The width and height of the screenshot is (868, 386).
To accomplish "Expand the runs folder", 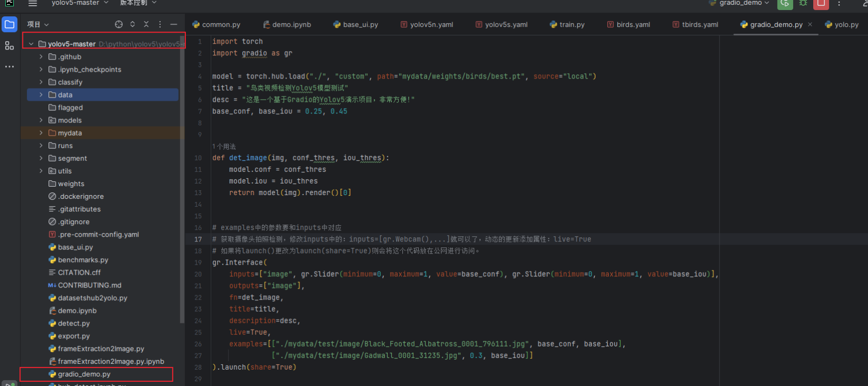I will point(41,146).
